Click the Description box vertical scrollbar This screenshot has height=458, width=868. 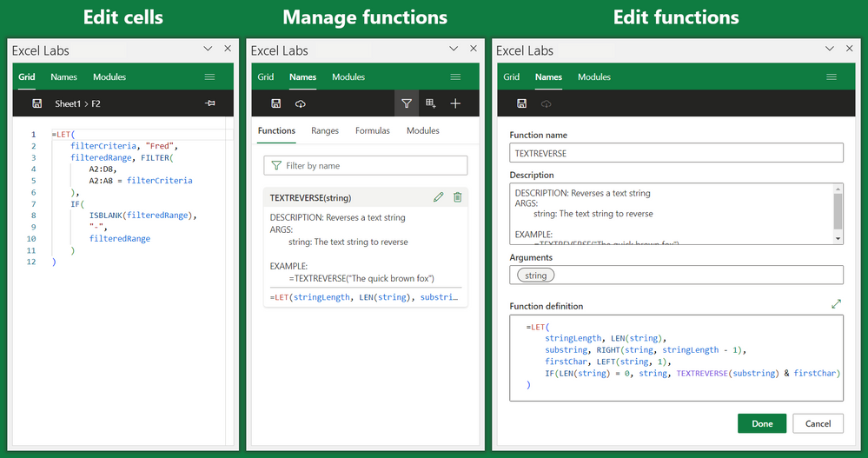tap(838, 213)
